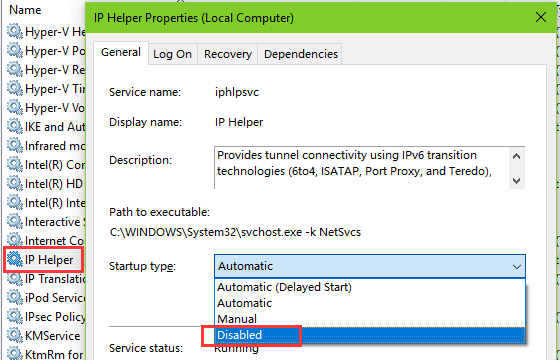Click the gear icon beside Interactive service
560x360 pixels.
(x=15, y=221)
